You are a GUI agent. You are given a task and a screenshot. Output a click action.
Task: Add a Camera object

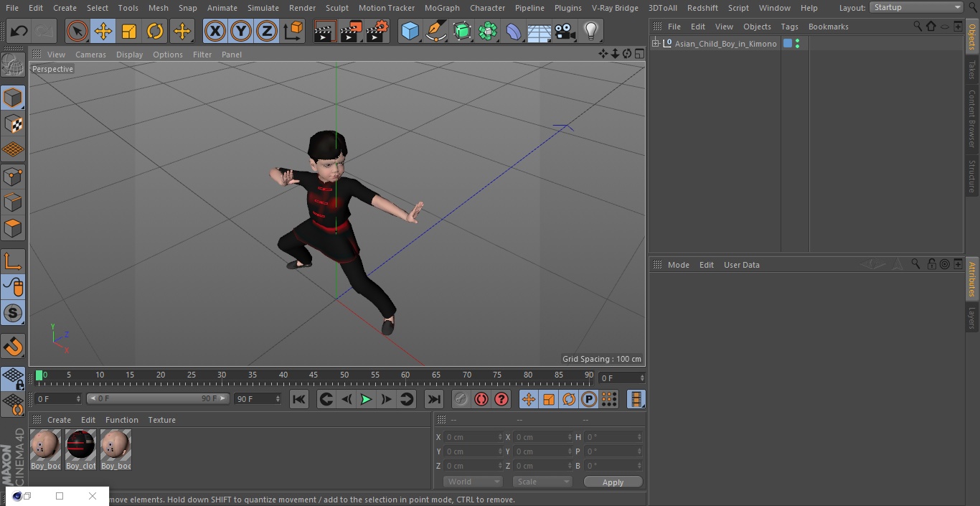pyautogui.click(x=565, y=31)
